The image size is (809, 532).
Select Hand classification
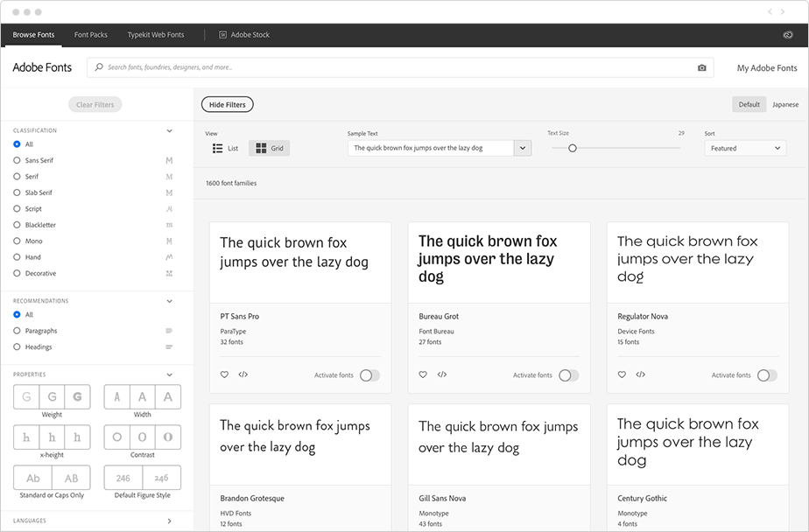click(27, 257)
